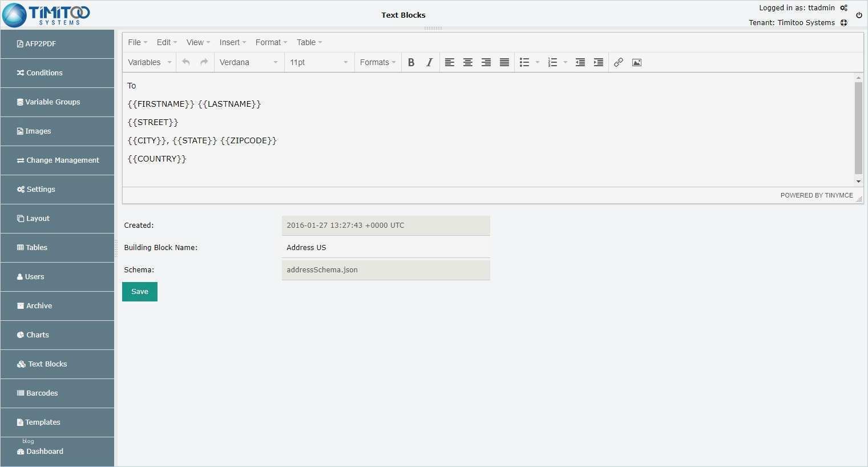Open the Table menu
Image resolution: width=868 pixels, height=467 pixels.
tap(309, 42)
